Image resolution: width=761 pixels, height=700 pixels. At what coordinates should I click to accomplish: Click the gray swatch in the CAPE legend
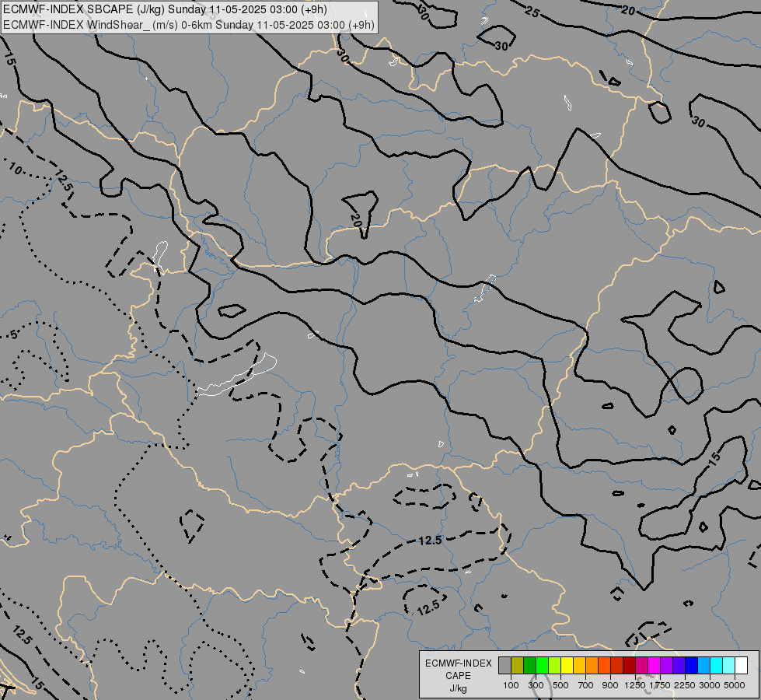(504, 665)
